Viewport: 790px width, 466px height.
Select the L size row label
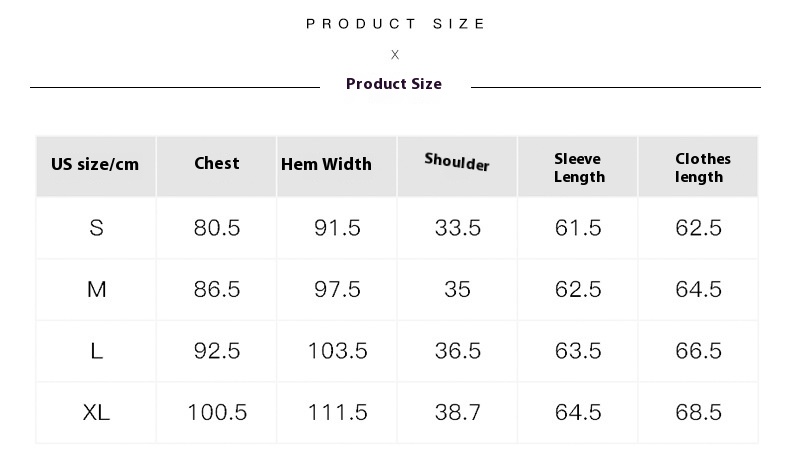pyautogui.click(x=96, y=351)
